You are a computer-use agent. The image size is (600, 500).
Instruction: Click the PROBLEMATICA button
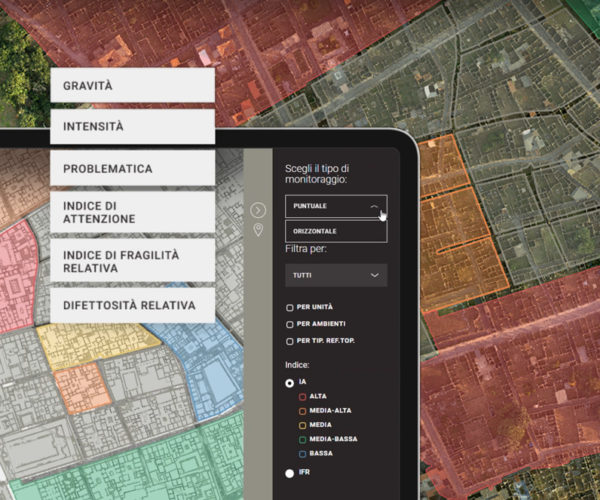click(x=132, y=169)
